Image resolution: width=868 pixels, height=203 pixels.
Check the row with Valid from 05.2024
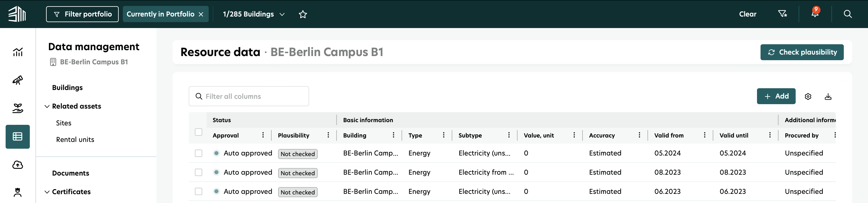198,153
